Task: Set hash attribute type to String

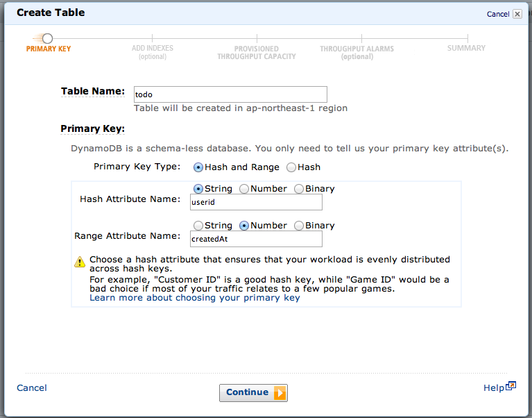Action: tap(198, 189)
